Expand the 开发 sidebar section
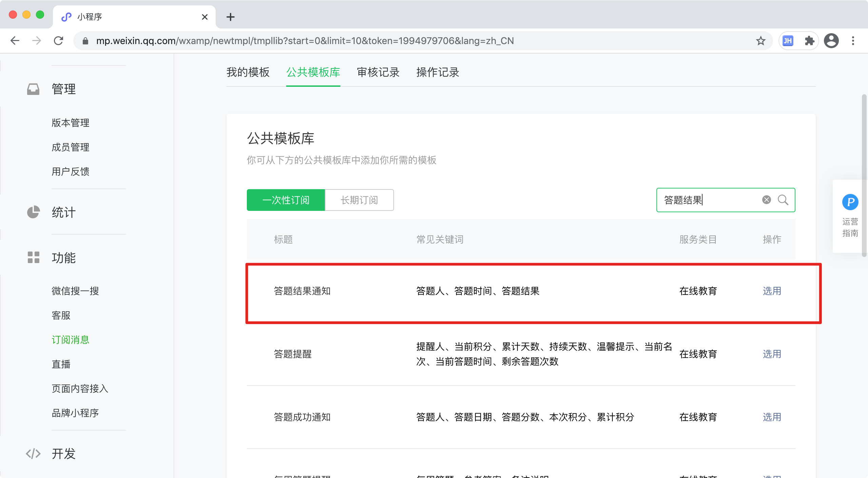 tap(63, 454)
